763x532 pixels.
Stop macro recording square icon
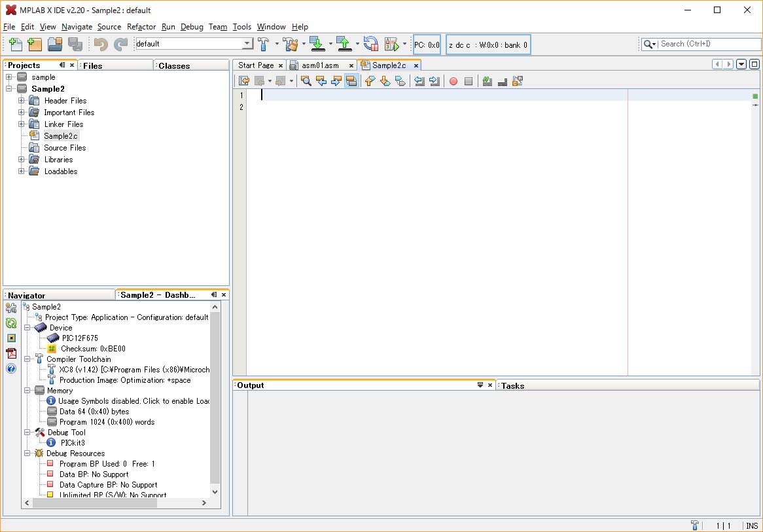pyautogui.click(x=468, y=81)
